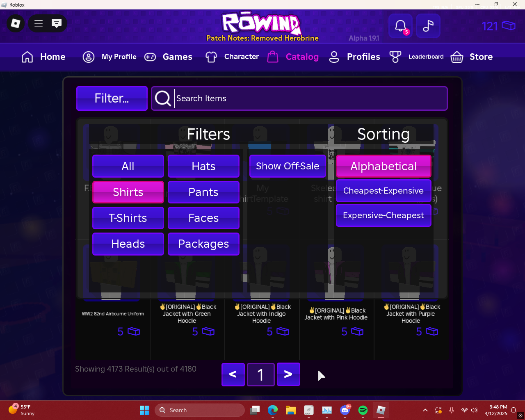Select WW2 82nd Airbourne Uniform item

(x=113, y=314)
